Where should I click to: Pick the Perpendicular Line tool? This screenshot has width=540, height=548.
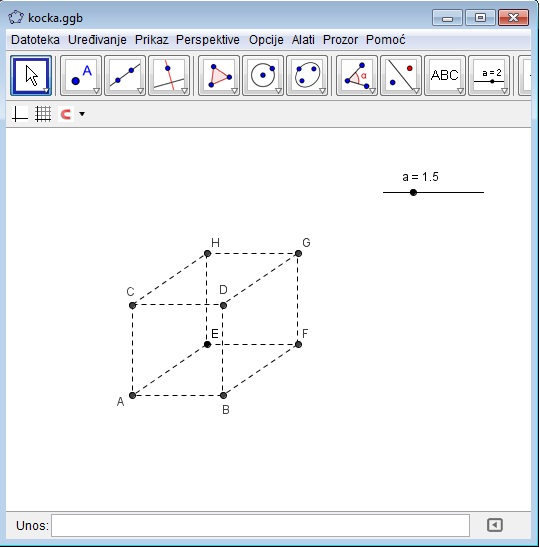[169, 75]
